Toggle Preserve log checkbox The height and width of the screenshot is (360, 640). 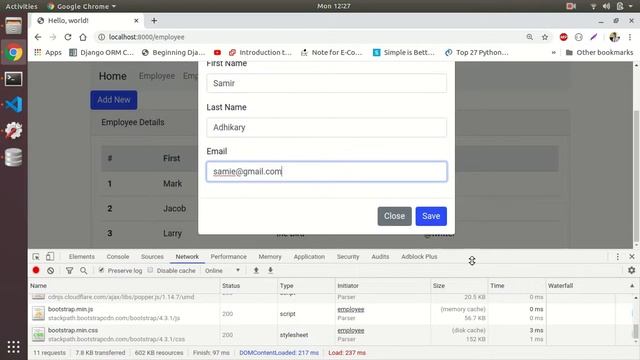(101, 270)
